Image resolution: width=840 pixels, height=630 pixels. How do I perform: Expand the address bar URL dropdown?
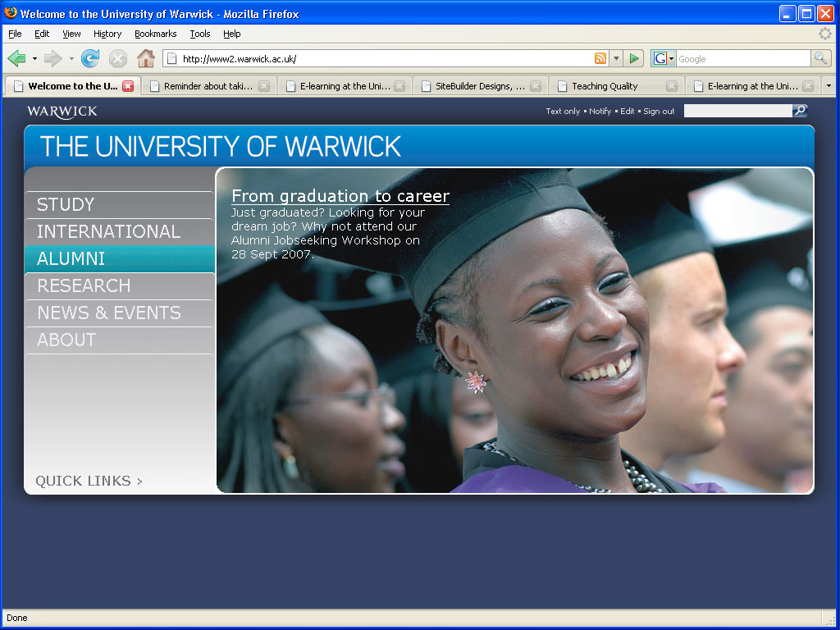[616, 58]
